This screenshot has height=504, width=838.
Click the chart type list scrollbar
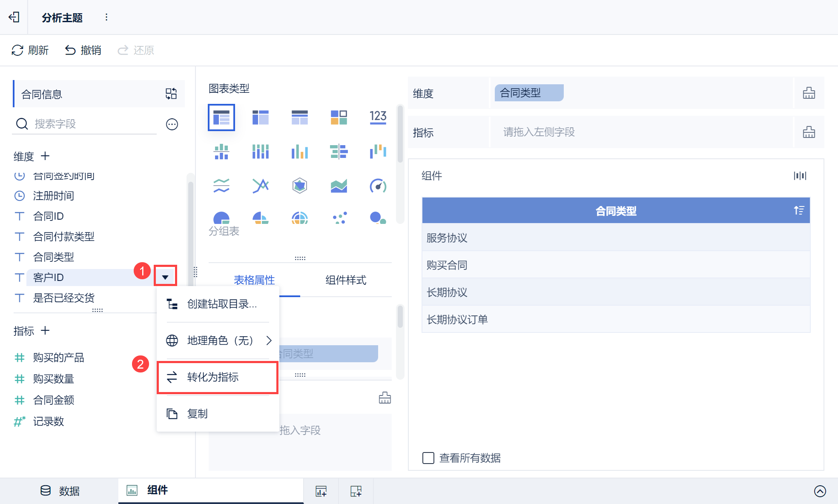400,134
